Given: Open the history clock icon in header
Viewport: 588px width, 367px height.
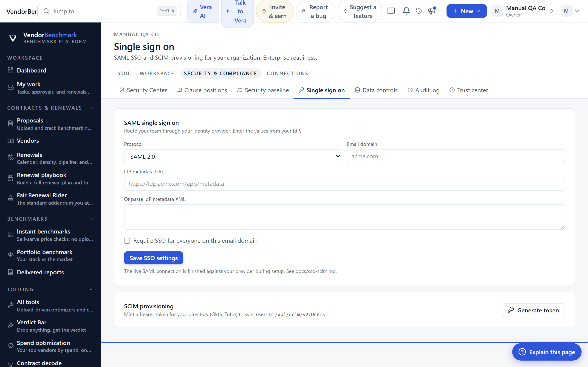Looking at the screenshot, I should pyautogui.click(x=419, y=11).
